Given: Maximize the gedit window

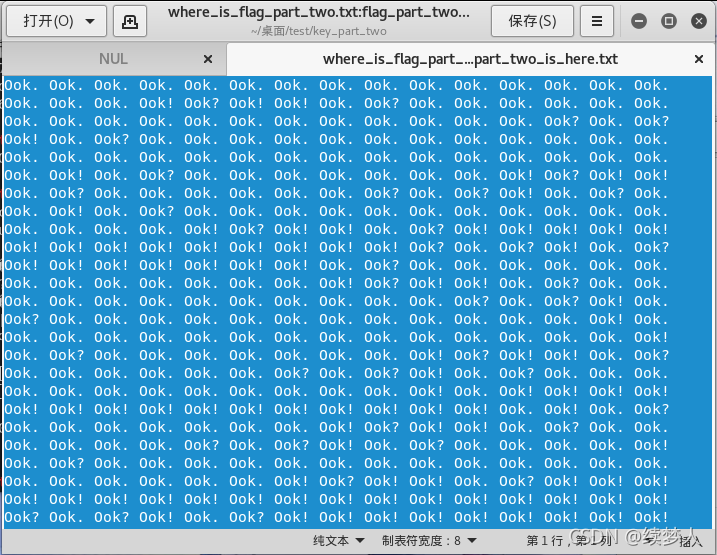Looking at the screenshot, I should pyautogui.click(x=669, y=21).
